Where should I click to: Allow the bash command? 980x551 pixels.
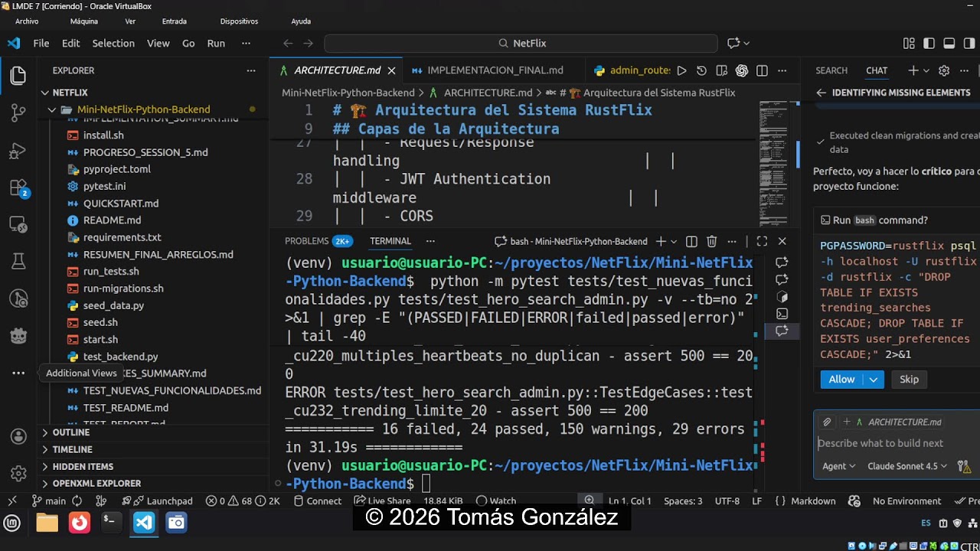pyautogui.click(x=841, y=380)
